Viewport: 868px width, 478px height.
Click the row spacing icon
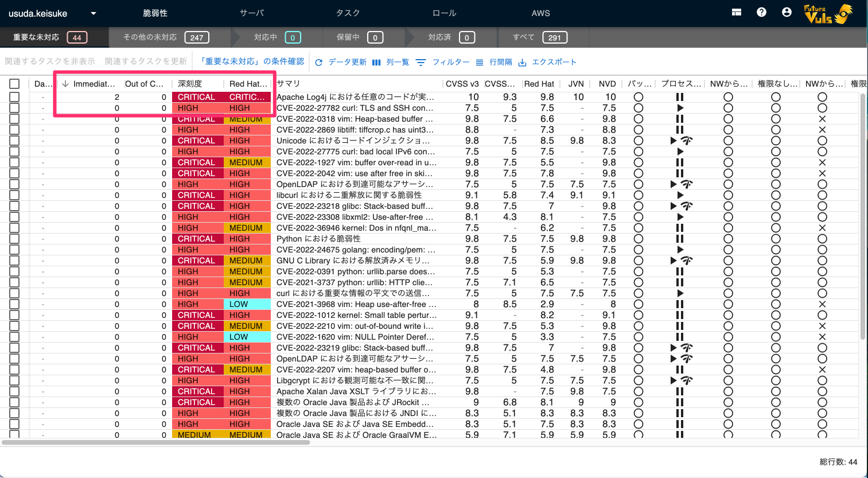[x=480, y=63]
